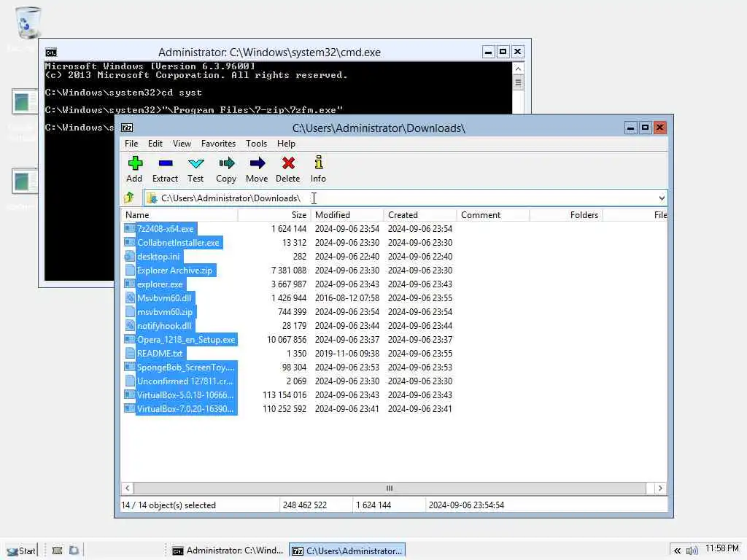Image resolution: width=747 pixels, height=560 pixels.
Task: Click Msvbvm60.dll file icon
Action: [130, 297]
